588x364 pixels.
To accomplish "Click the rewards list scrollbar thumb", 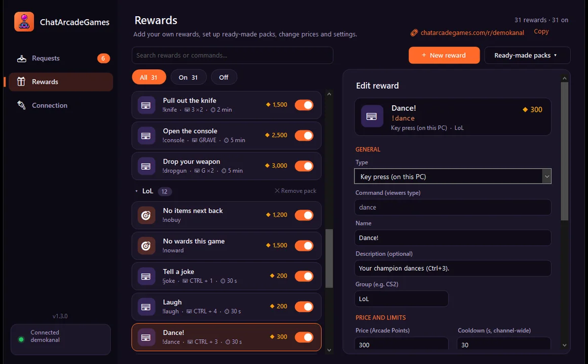I will point(329,258).
